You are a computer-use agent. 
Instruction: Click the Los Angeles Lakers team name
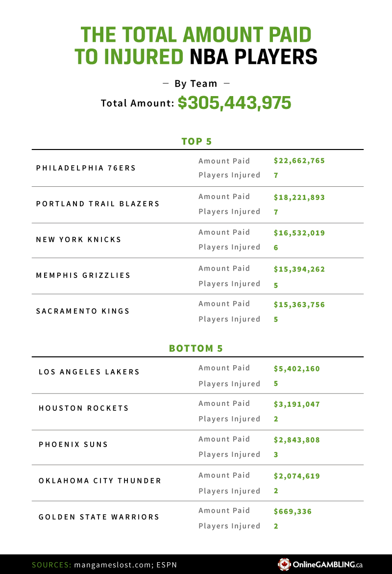[89, 372]
